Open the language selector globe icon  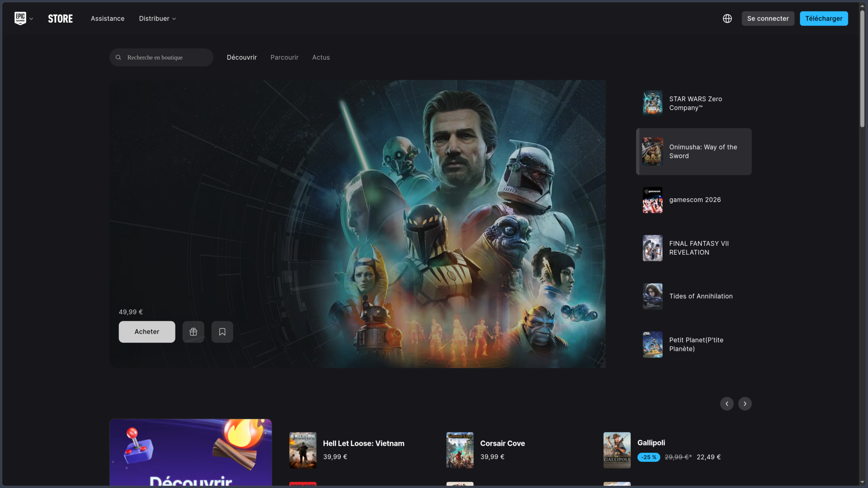pos(727,19)
